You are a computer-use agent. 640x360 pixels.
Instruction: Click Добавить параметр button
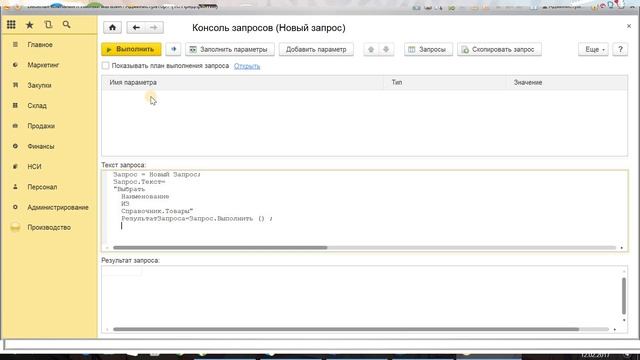pyautogui.click(x=316, y=49)
